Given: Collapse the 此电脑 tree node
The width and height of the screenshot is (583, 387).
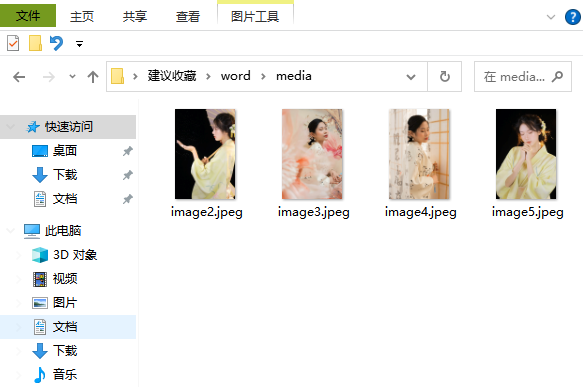Looking at the screenshot, I should coord(10,230).
